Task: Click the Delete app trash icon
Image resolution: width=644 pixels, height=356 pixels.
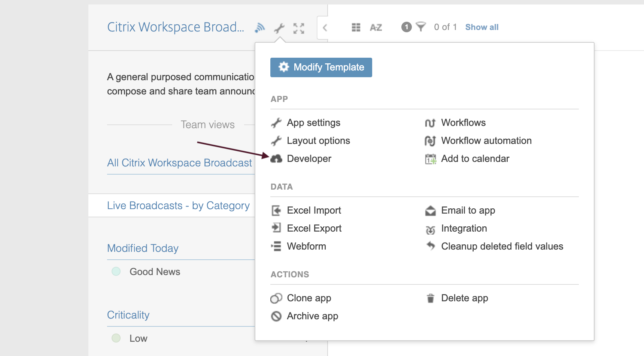Action: tap(431, 298)
